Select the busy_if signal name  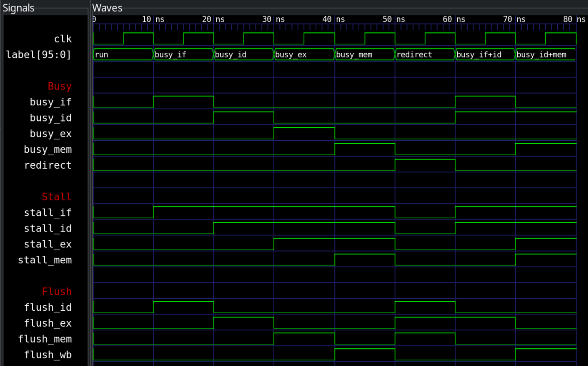(50, 102)
